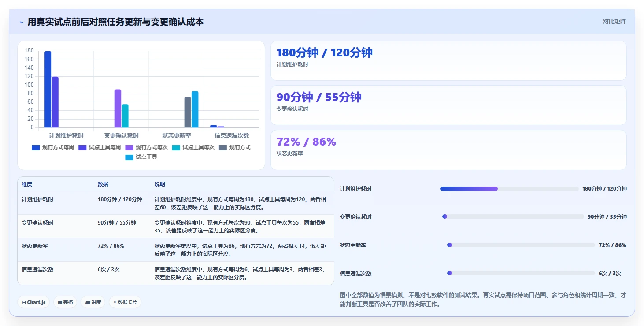
Task: Toggle the 试点工具每次 legend item
Action: tap(193, 147)
